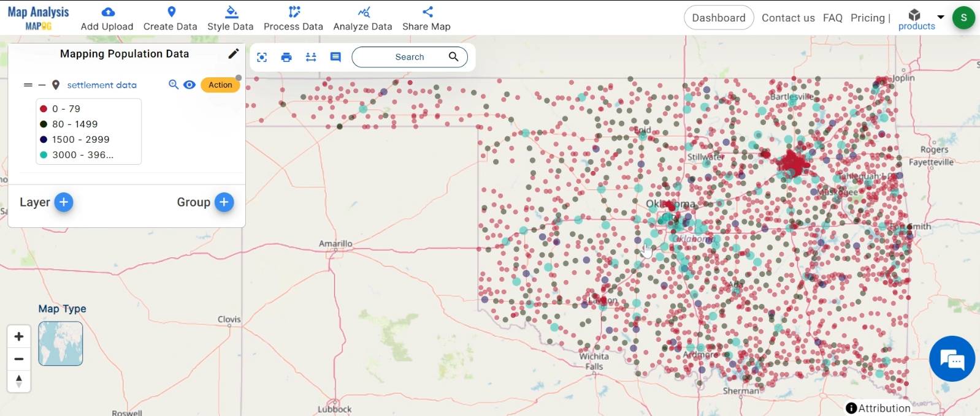Click the zoom-to-extent frame icon
This screenshot has height=416, width=980.
[262, 57]
